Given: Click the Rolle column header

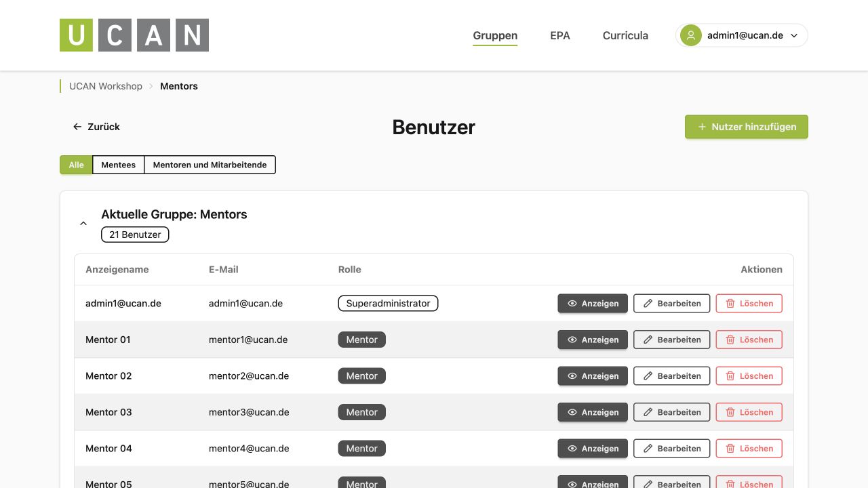Looking at the screenshot, I should [x=350, y=269].
